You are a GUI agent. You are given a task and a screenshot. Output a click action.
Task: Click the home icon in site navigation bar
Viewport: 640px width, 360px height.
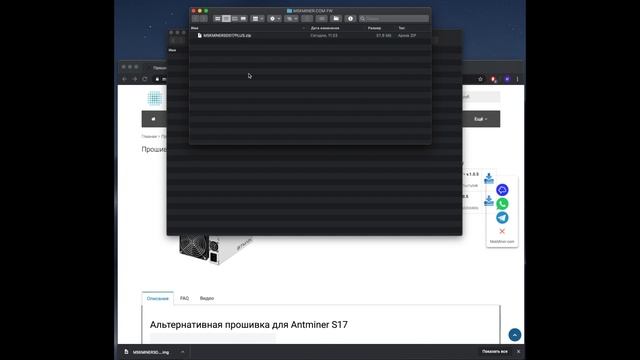[153, 119]
